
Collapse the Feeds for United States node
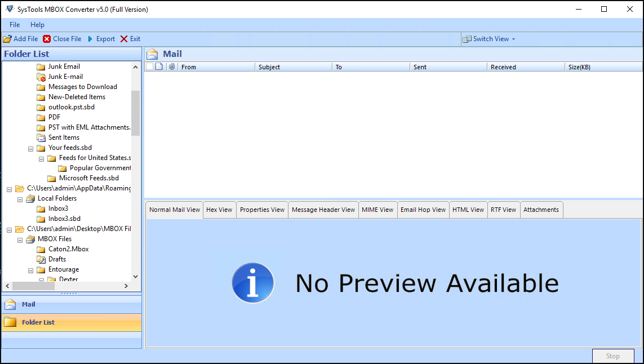pos(42,158)
